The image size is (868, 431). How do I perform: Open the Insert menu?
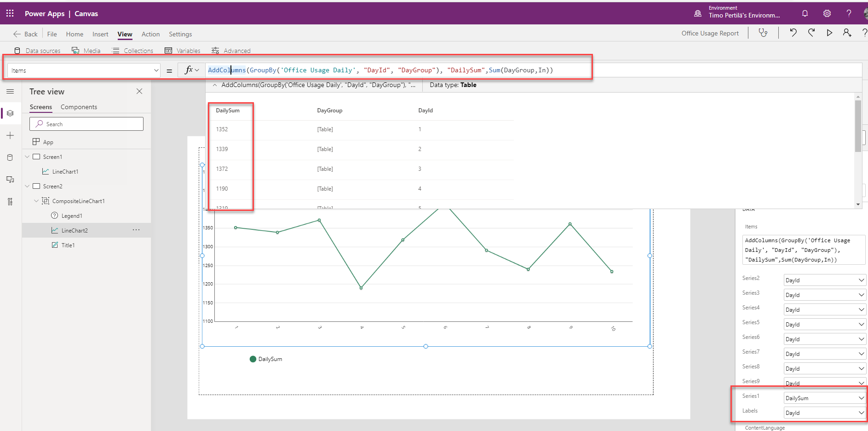coord(100,34)
